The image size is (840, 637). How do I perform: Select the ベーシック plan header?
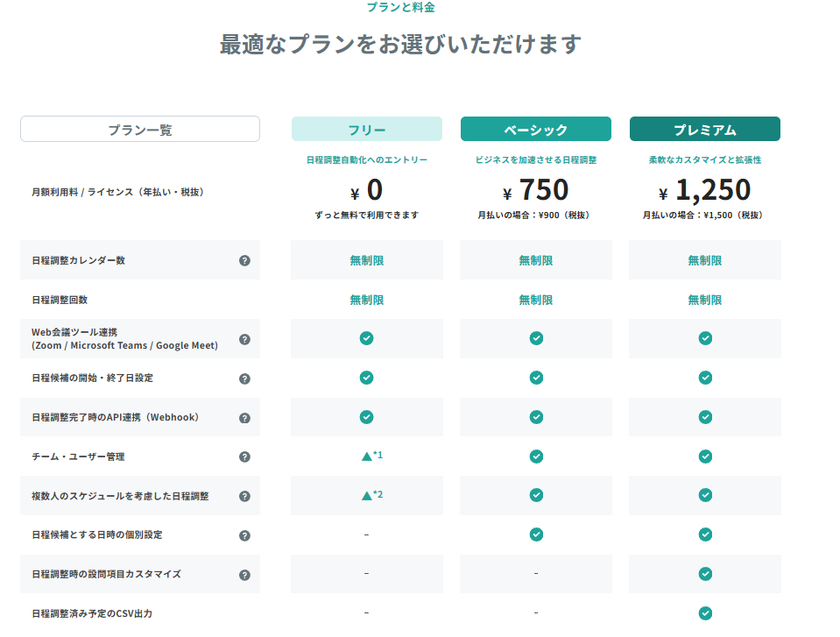[535, 130]
